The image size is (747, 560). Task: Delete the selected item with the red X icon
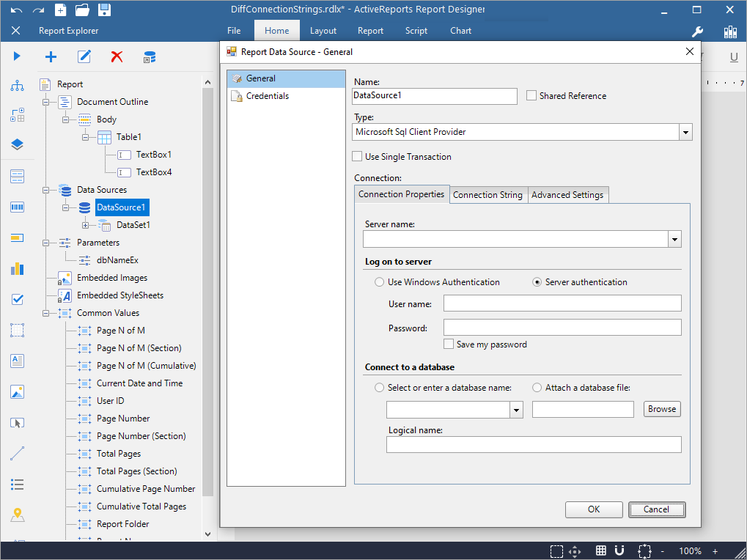click(x=117, y=56)
